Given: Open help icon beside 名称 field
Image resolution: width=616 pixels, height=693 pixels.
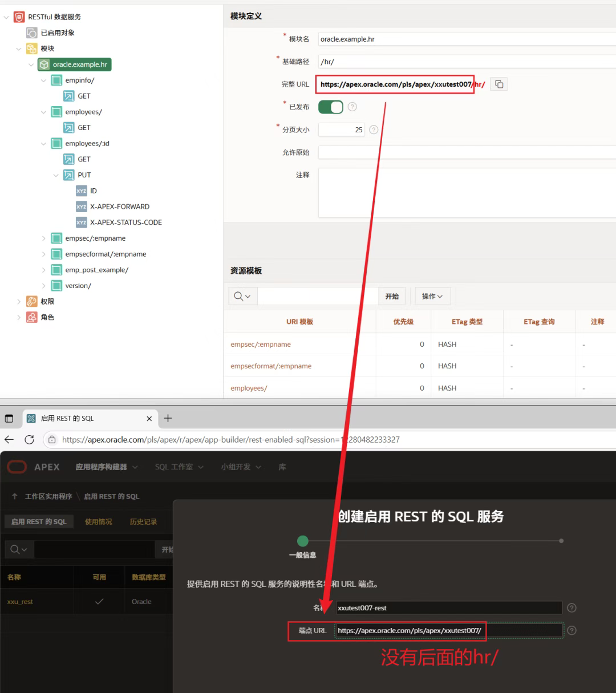Looking at the screenshot, I should [x=572, y=608].
